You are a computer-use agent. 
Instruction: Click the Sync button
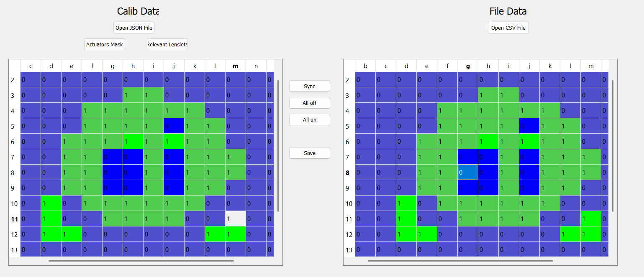click(x=309, y=86)
